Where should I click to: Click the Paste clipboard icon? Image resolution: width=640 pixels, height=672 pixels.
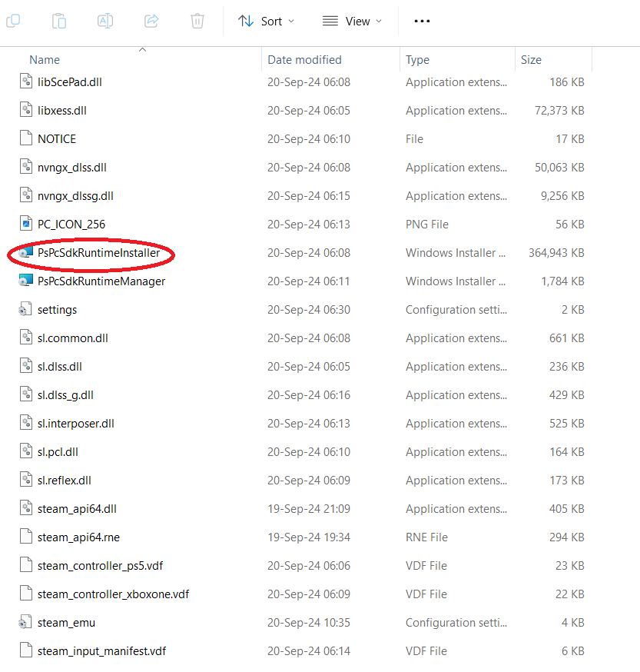click(59, 21)
